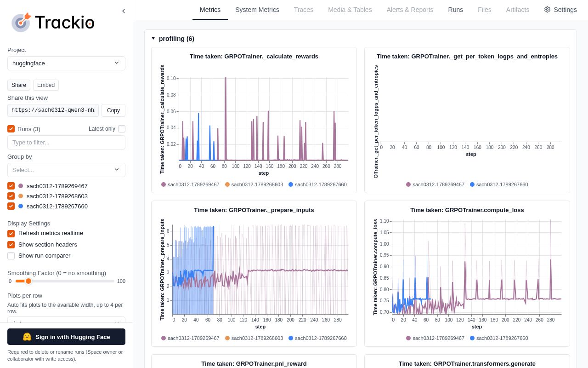Click the Trackio logo icon

(21, 22)
